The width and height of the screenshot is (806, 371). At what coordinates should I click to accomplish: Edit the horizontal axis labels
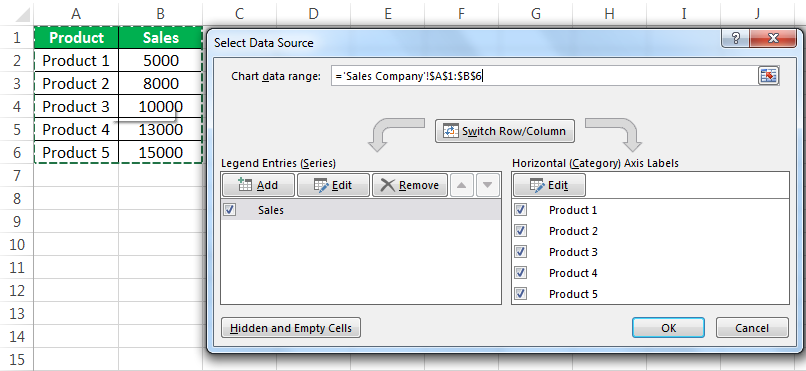coord(549,185)
